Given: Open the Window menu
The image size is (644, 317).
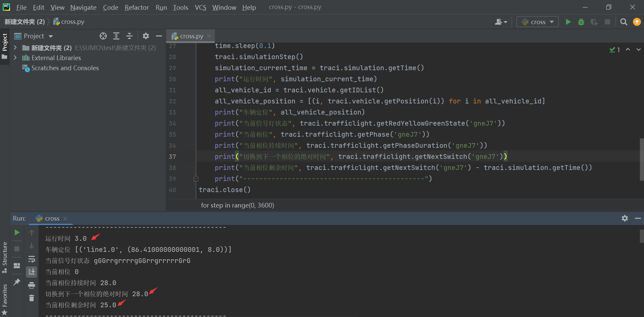Looking at the screenshot, I should point(224,7).
